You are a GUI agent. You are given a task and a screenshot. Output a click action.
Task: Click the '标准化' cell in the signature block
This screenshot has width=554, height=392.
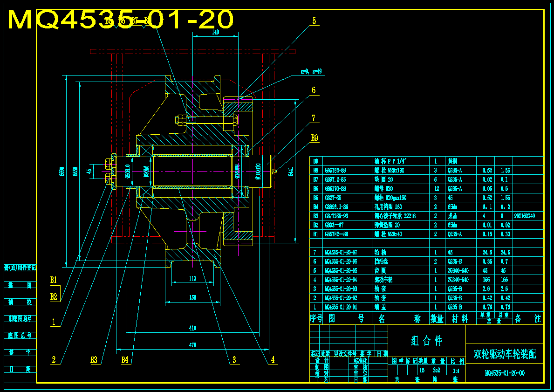pyautogui.click(x=360, y=361)
